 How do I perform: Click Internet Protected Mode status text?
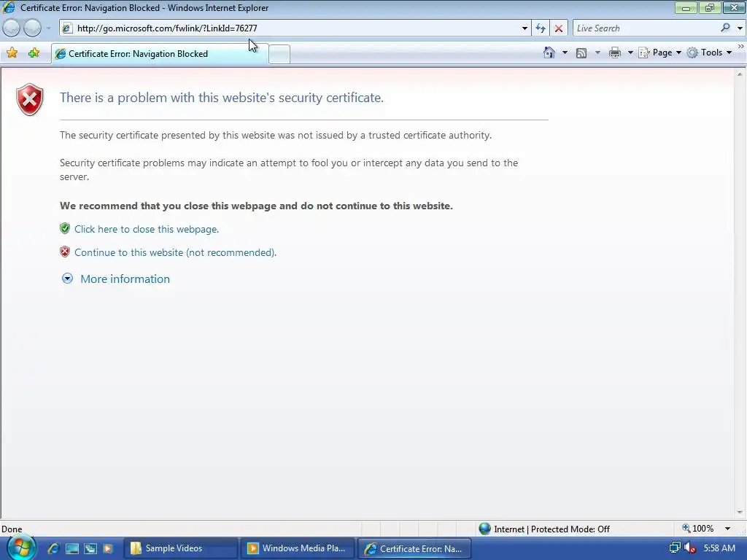(x=551, y=529)
